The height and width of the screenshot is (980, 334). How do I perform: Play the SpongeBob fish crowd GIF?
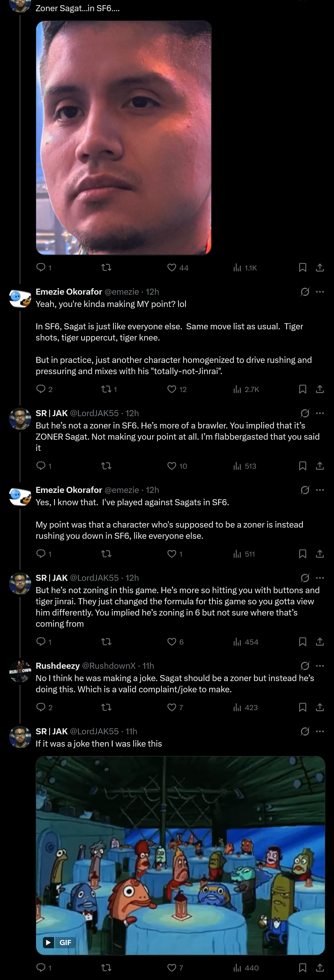point(181,855)
